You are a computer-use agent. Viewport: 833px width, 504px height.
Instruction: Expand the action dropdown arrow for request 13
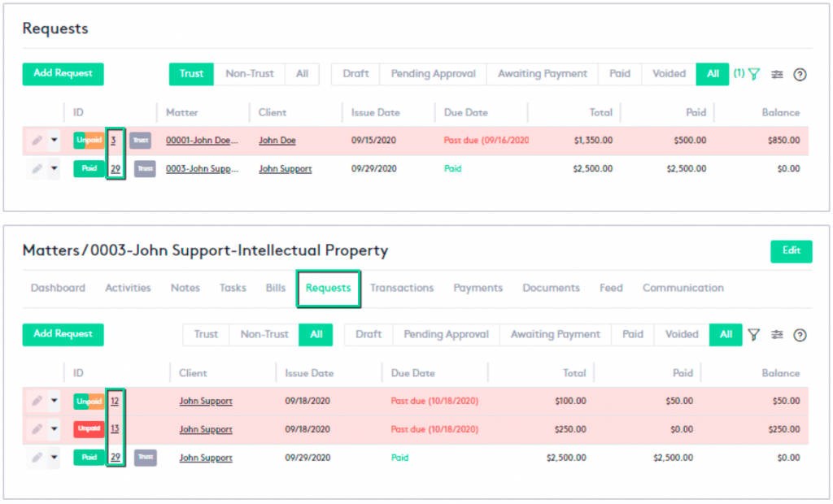pyautogui.click(x=55, y=429)
